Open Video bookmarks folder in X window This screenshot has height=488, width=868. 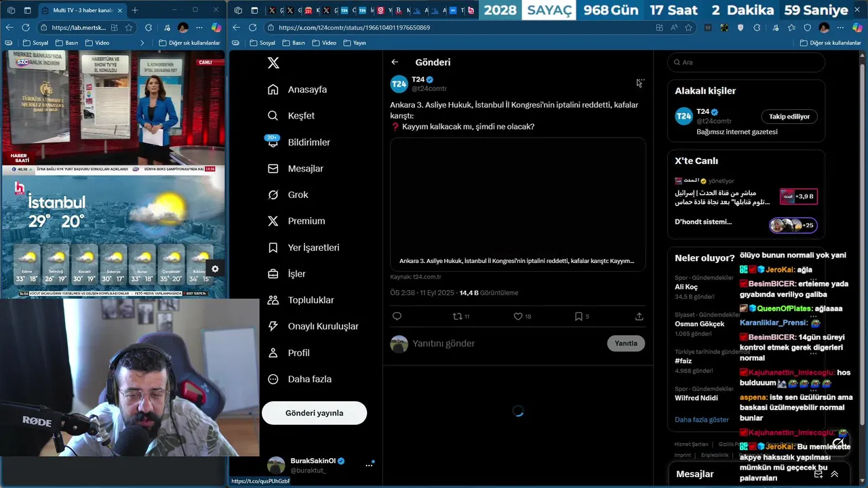(x=324, y=43)
